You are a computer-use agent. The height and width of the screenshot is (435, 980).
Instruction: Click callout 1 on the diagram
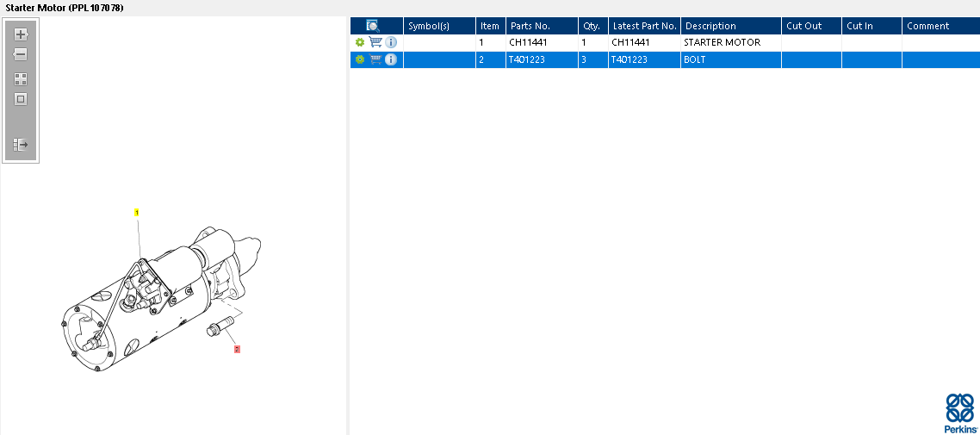click(x=137, y=213)
